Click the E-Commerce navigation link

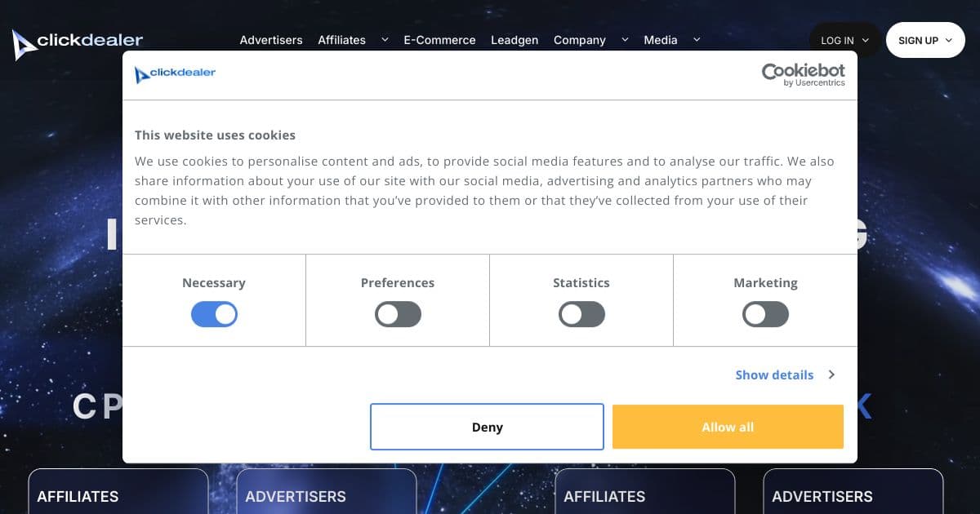pyautogui.click(x=439, y=39)
